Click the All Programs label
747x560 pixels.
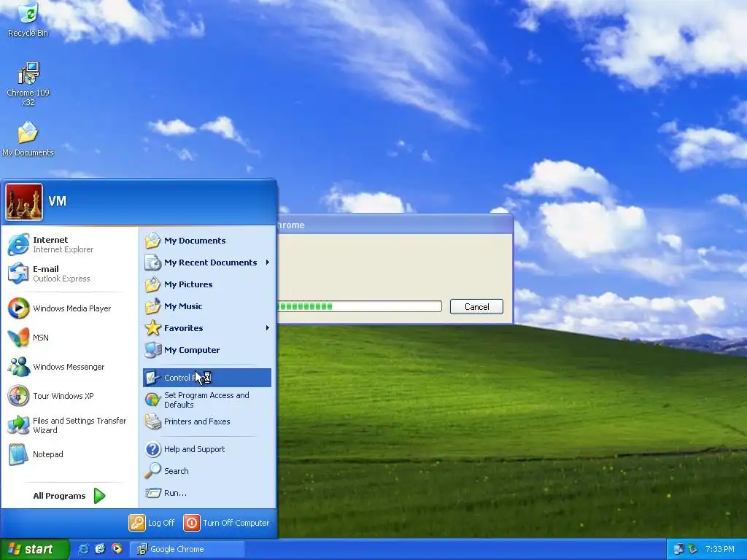tap(59, 496)
